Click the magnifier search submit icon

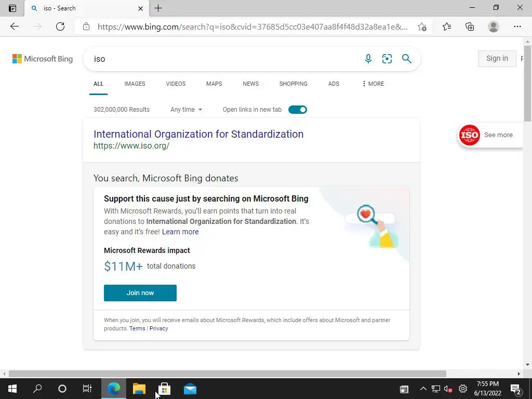[x=406, y=59]
